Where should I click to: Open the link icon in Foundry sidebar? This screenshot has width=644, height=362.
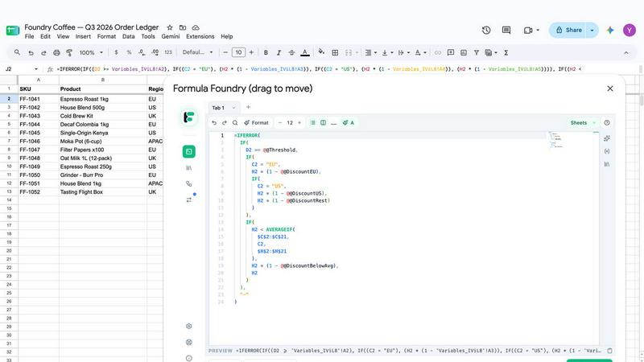point(188,184)
